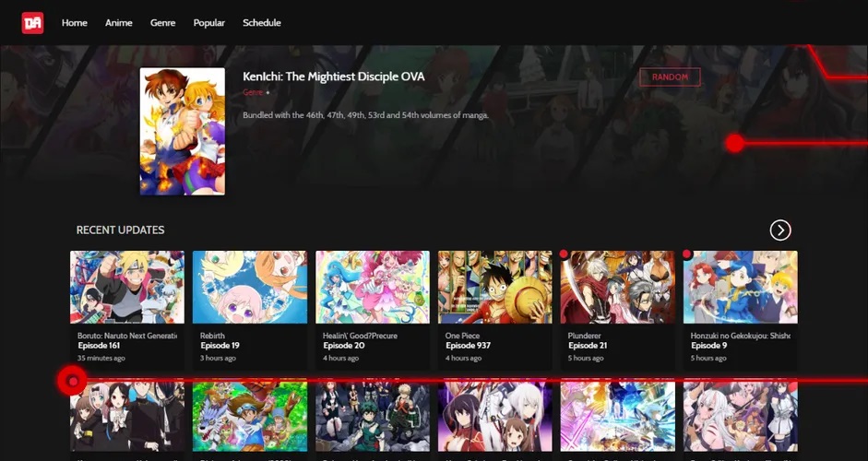Click the Plunderer title text

(585, 336)
